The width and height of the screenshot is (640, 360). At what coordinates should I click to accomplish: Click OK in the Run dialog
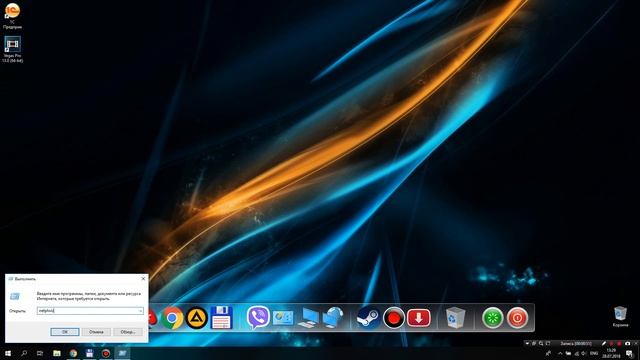[64, 332]
